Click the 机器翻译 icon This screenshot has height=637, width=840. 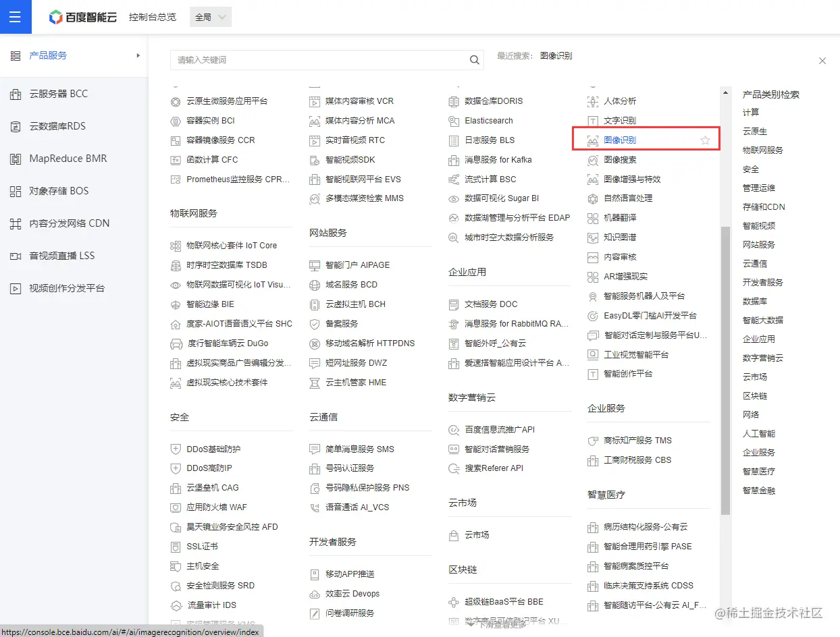[593, 218]
